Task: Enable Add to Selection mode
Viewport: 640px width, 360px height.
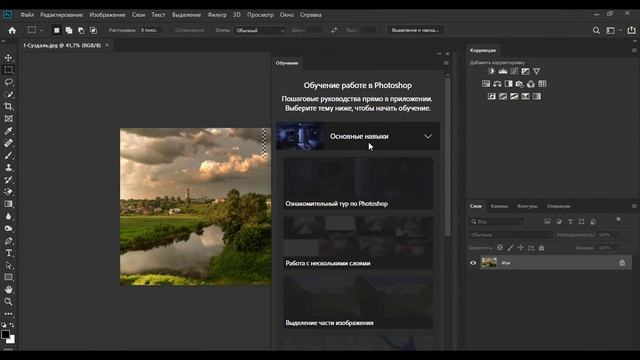Action: pyautogui.click(x=69, y=30)
